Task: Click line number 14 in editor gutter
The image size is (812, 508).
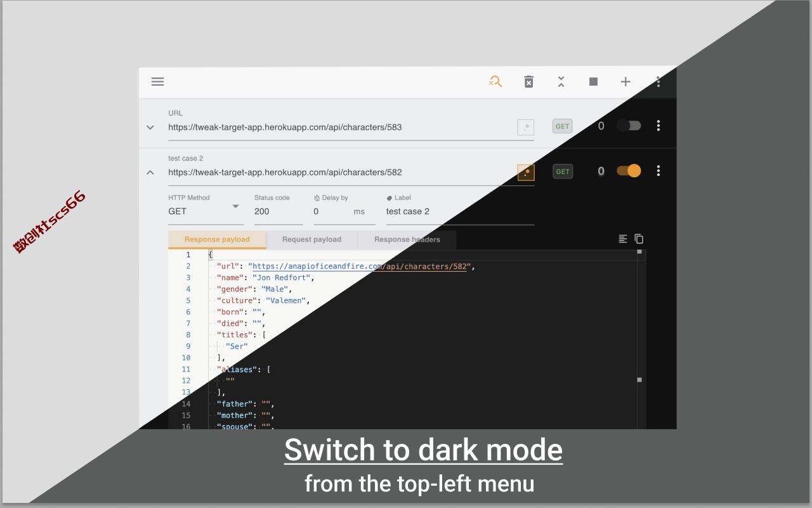Action: (186, 404)
